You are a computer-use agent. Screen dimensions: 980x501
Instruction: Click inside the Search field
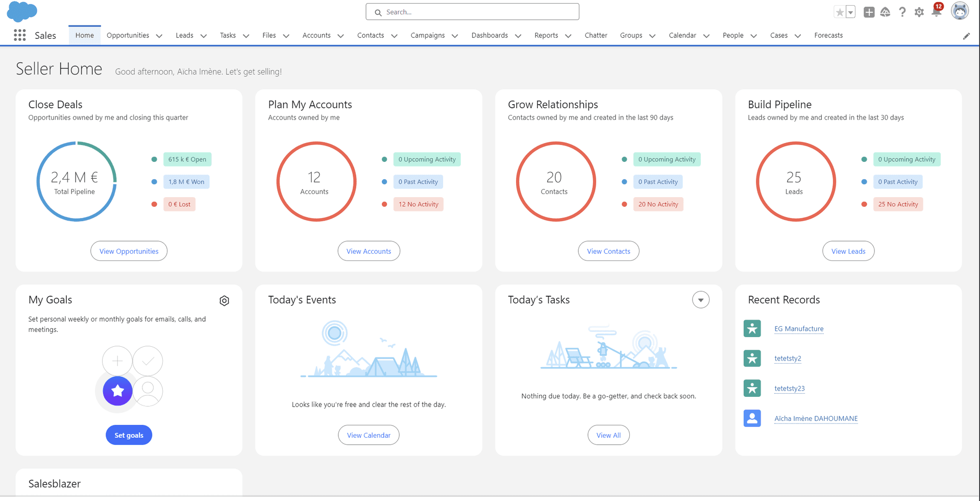[x=472, y=12]
